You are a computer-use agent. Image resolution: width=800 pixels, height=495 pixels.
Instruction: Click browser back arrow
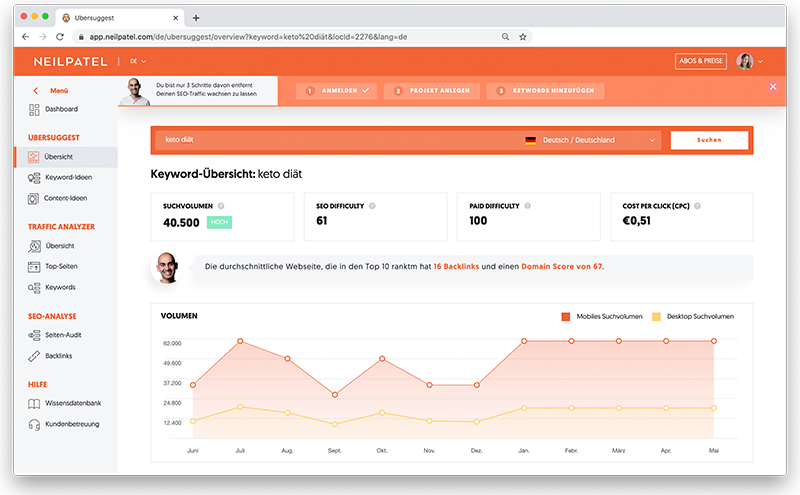pos(26,37)
